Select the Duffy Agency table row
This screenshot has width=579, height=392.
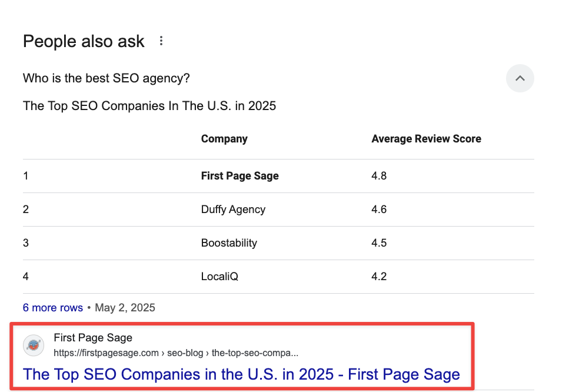(x=233, y=210)
